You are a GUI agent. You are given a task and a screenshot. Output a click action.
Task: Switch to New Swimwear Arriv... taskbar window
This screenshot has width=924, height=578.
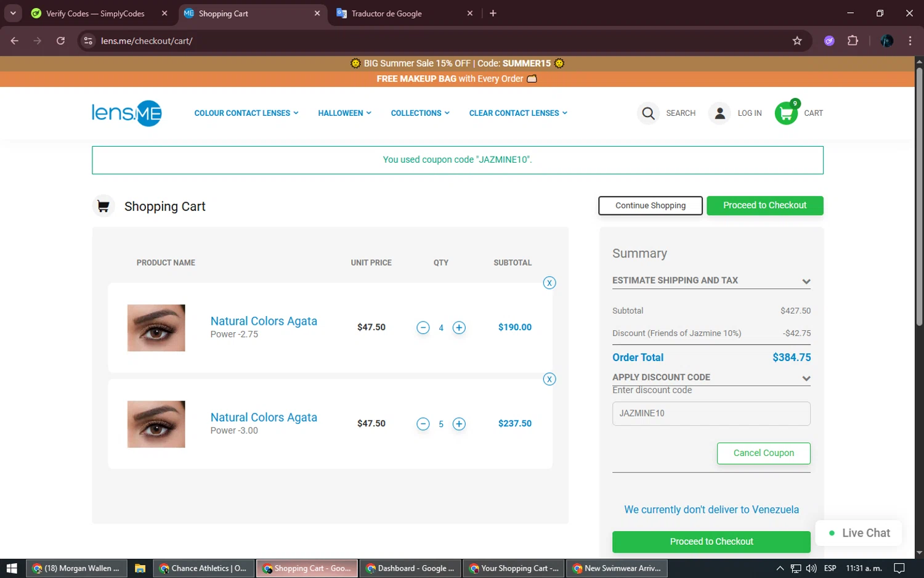click(x=617, y=568)
